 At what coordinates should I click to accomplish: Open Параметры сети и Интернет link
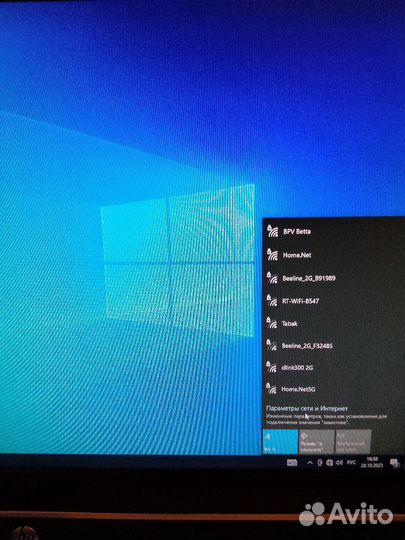click(307, 408)
